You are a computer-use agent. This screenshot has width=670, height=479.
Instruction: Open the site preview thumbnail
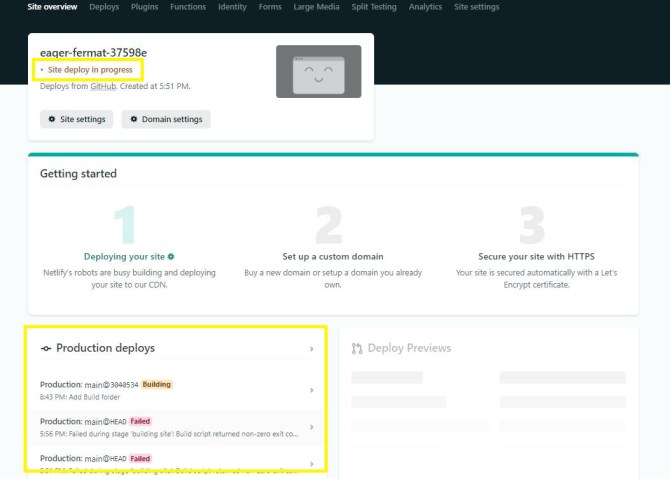tap(318, 71)
